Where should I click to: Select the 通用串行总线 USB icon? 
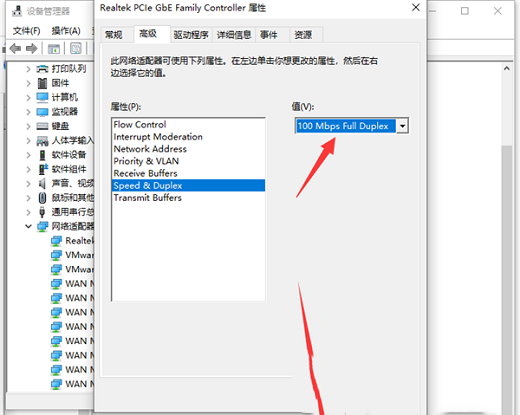[x=42, y=212]
